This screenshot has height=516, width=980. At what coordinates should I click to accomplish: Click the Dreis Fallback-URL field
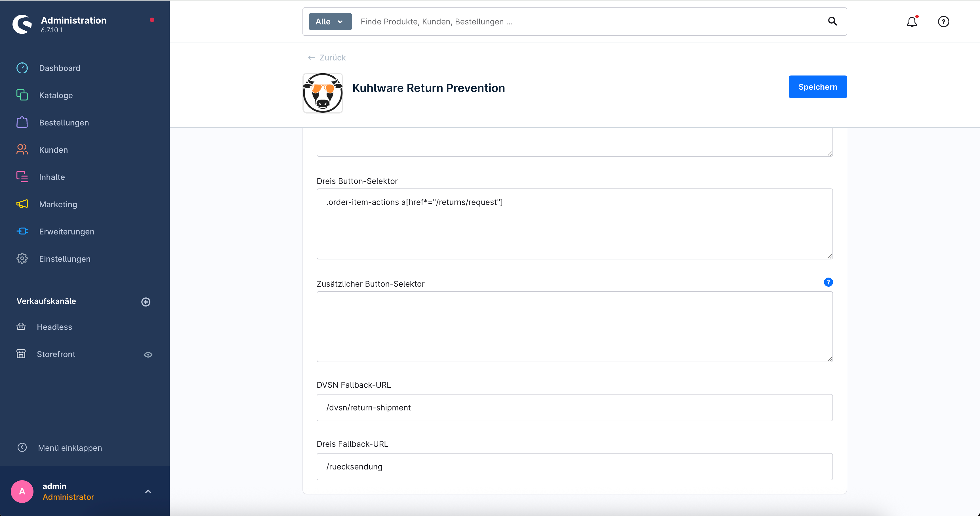coord(575,467)
